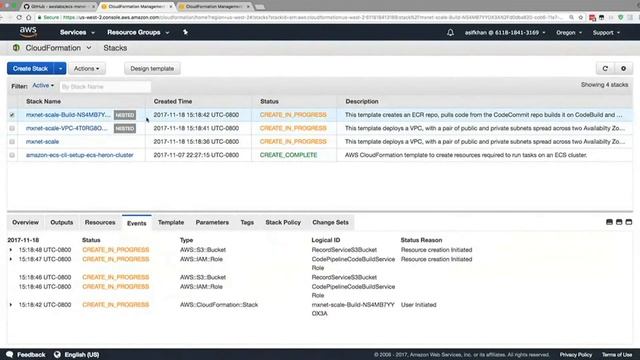The height and width of the screenshot is (360, 640).
Task: Click the language globe icon
Action: 57,354
